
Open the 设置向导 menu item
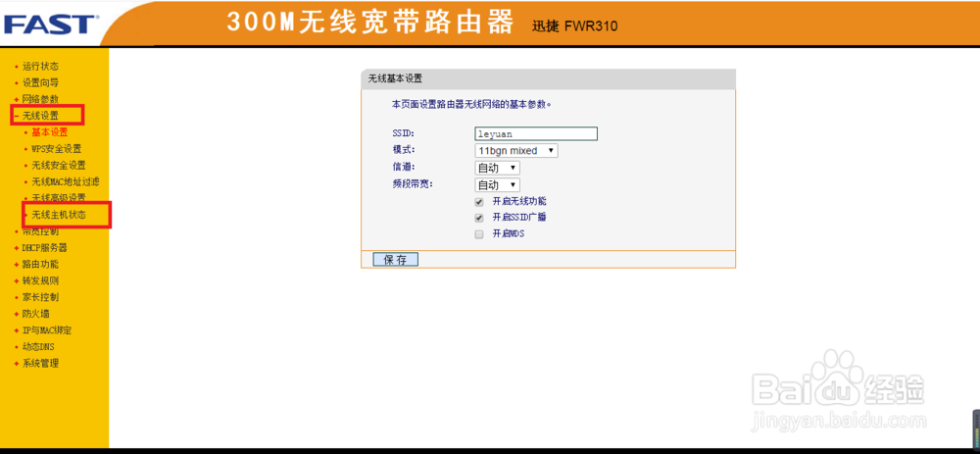coord(40,82)
